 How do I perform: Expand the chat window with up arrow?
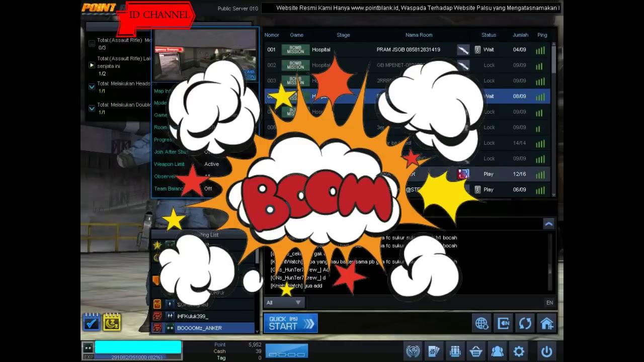click(549, 224)
